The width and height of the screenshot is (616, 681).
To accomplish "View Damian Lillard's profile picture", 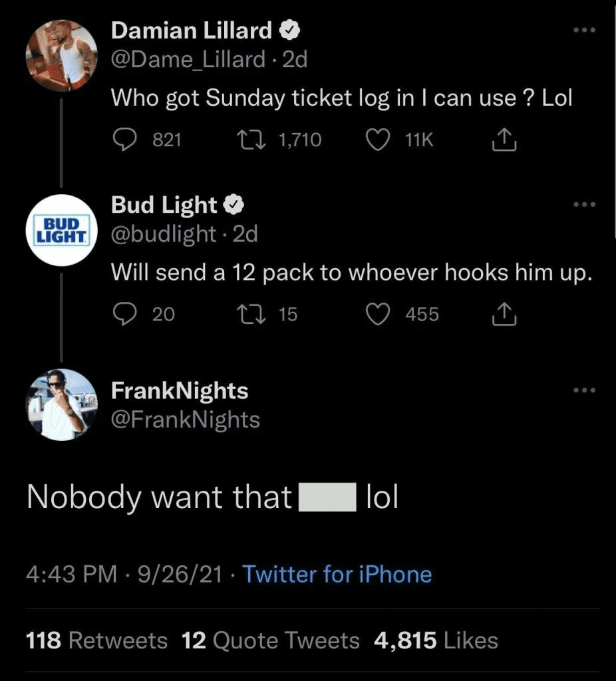I will (62, 56).
